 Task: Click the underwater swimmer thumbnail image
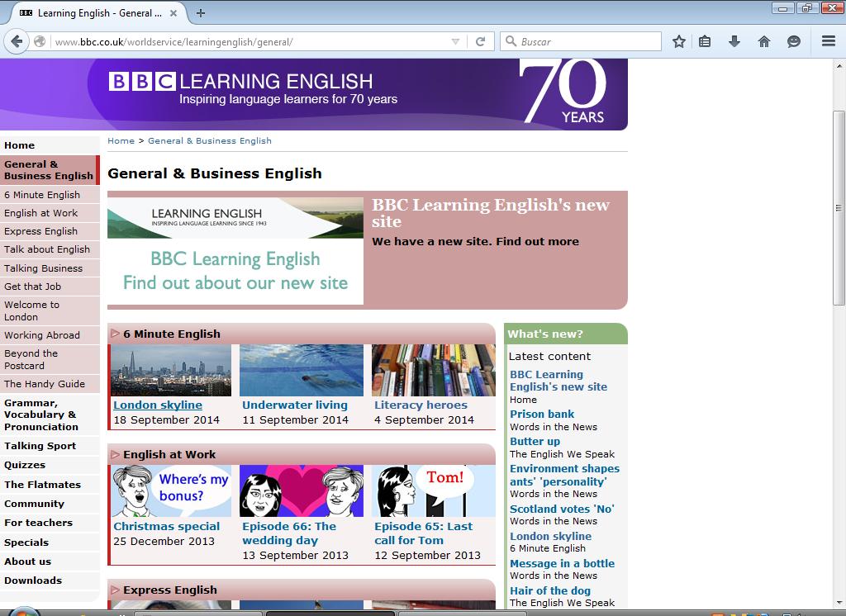coord(302,370)
